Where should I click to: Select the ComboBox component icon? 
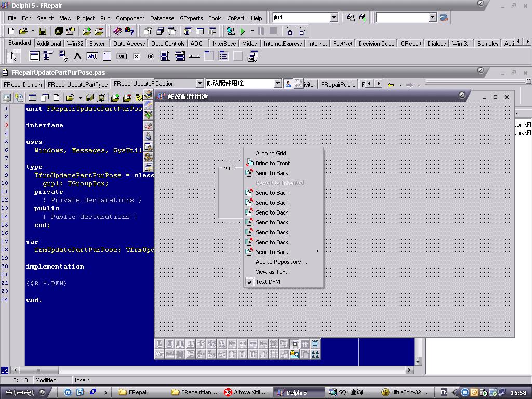pyautogui.click(x=180, y=56)
